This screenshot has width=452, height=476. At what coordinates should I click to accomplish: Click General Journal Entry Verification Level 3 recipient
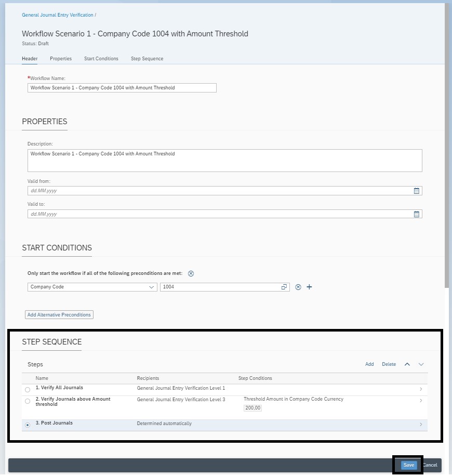tap(181, 400)
